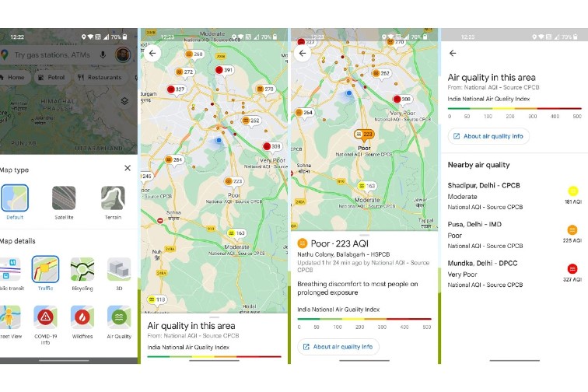This screenshot has height=392, width=588.
Task: Tap the 118 AQI marker in second screen
Action: [157, 299]
